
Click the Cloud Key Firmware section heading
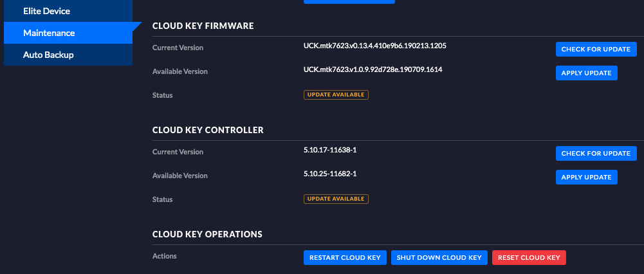[203, 26]
